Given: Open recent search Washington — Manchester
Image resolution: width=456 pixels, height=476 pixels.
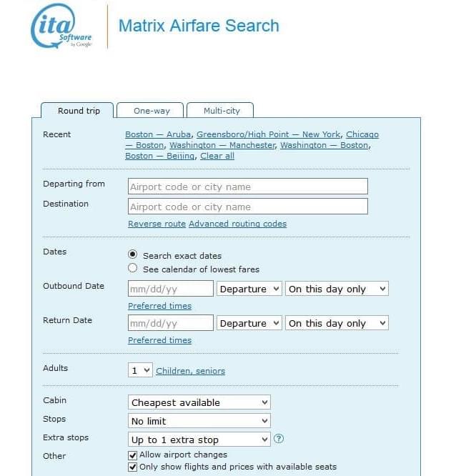Looking at the screenshot, I should tap(222, 145).
